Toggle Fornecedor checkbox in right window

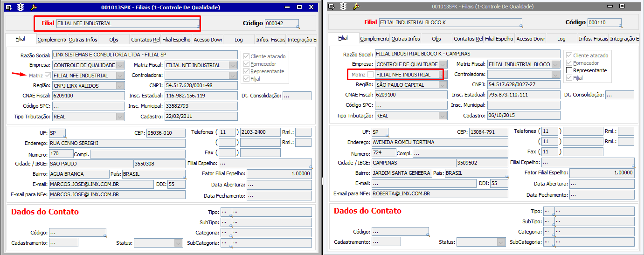click(569, 62)
